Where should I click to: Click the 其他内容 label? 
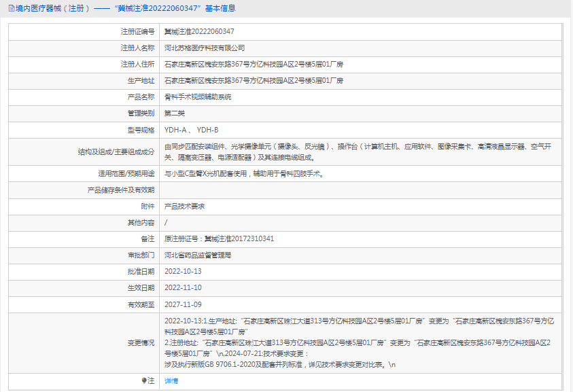141,222
